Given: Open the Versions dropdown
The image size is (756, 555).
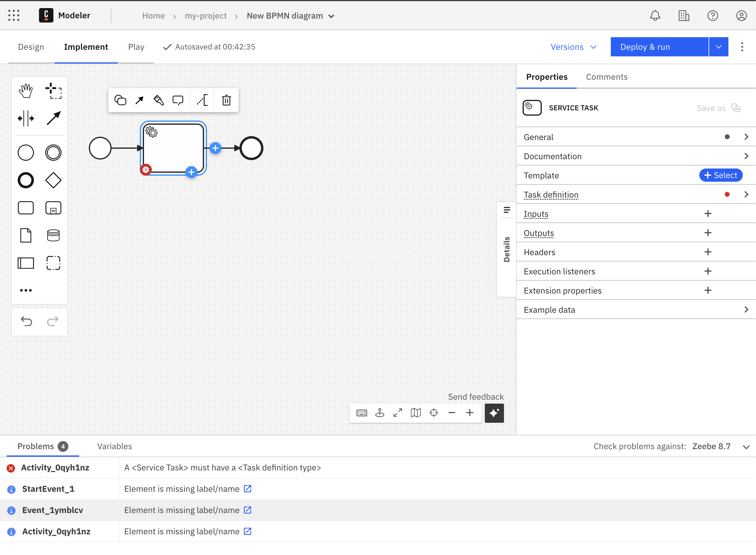Looking at the screenshot, I should [574, 47].
